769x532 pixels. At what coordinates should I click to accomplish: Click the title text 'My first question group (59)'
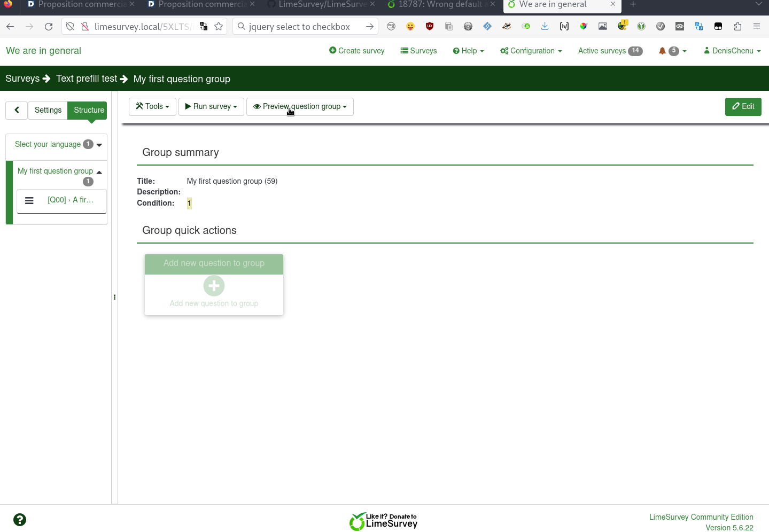[x=232, y=181]
